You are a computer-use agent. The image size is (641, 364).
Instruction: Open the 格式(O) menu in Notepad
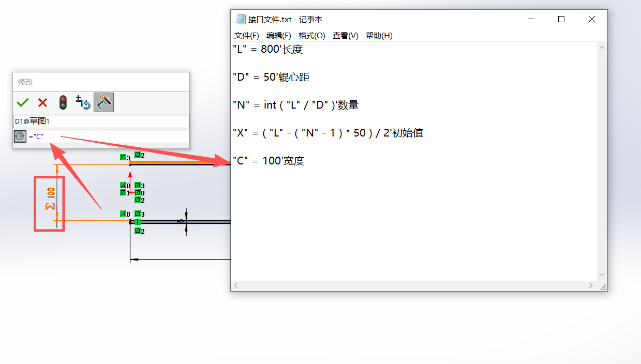pyautogui.click(x=312, y=36)
